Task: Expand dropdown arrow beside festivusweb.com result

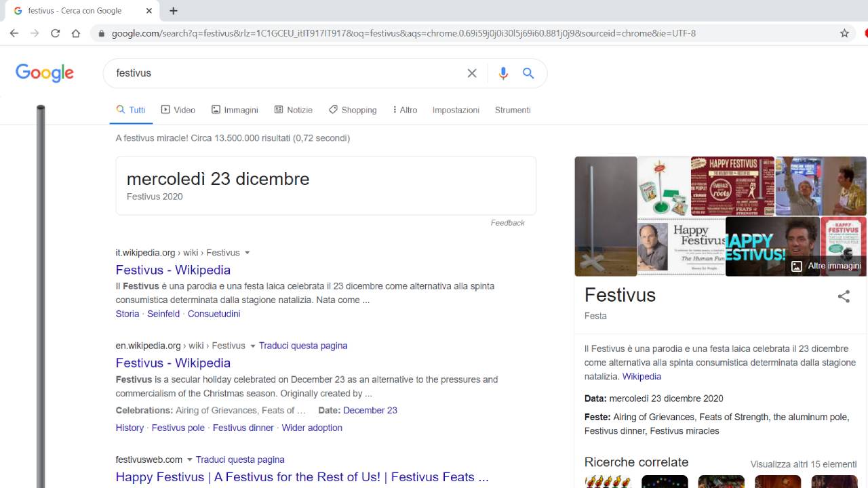Action: [x=189, y=460]
